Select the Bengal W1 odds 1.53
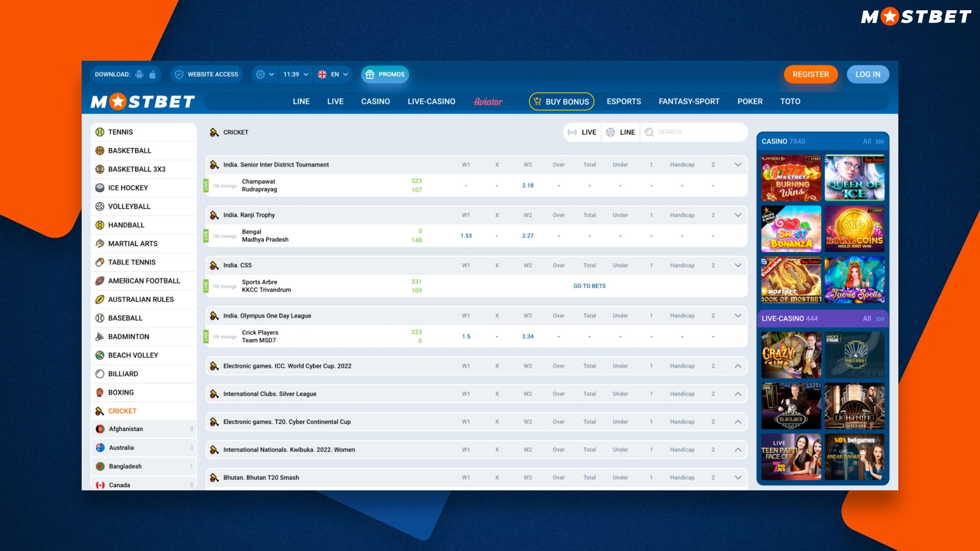This screenshot has width=980, height=551. pos(466,236)
